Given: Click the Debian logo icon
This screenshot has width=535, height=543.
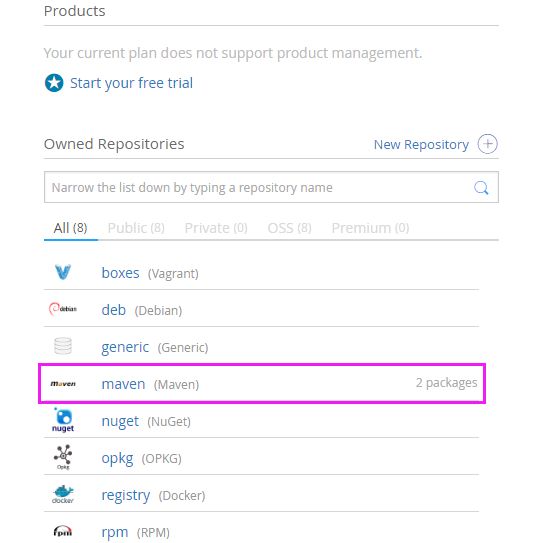Looking at the screenshot, I should (x=63, y=309).
